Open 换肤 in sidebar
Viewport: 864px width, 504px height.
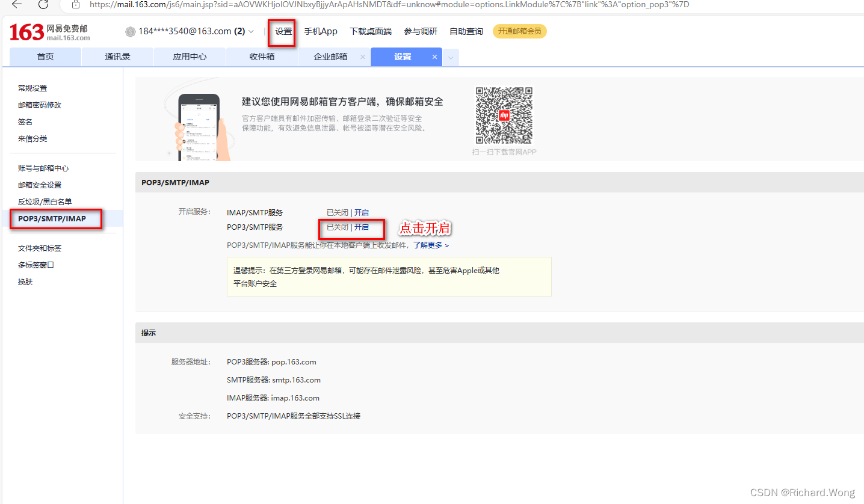pos(25,281)
